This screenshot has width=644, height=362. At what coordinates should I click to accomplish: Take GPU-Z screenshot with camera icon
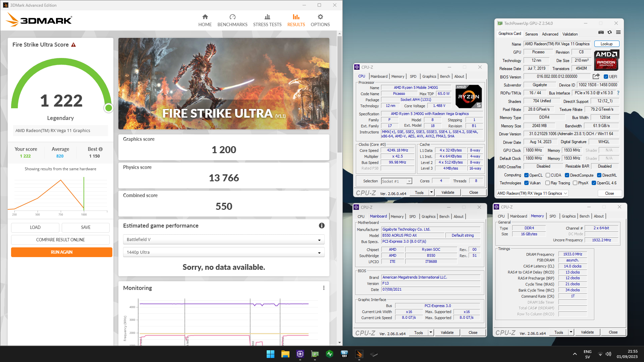(601, 33)
